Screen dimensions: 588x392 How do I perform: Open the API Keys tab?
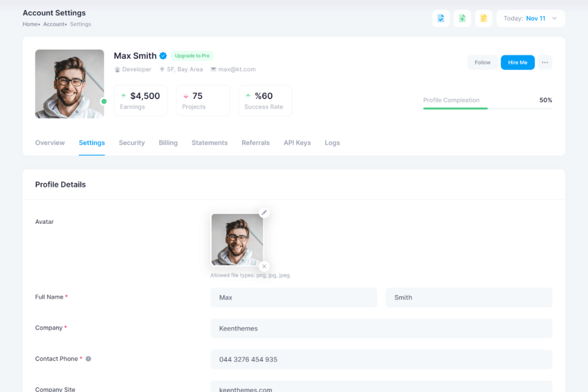(297, 143)
